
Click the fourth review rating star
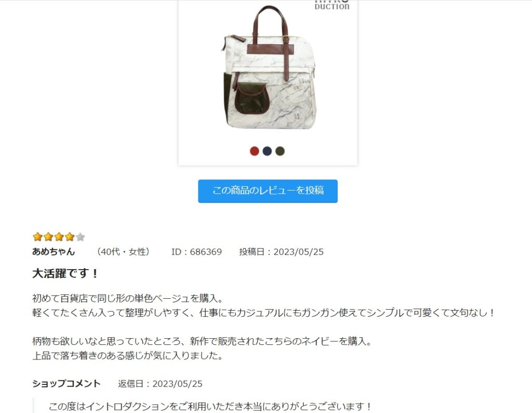tap(70, 236)
